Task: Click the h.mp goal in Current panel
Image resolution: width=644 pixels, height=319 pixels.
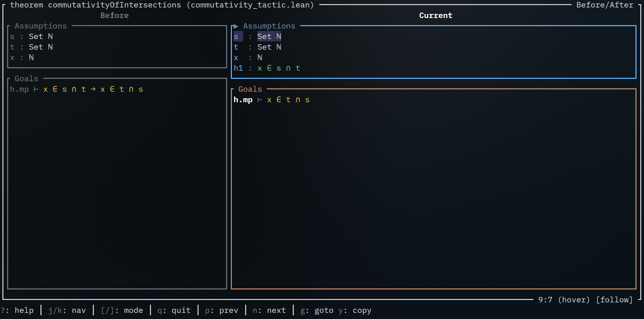Action: pyautogui.click(x=243, y=100)
